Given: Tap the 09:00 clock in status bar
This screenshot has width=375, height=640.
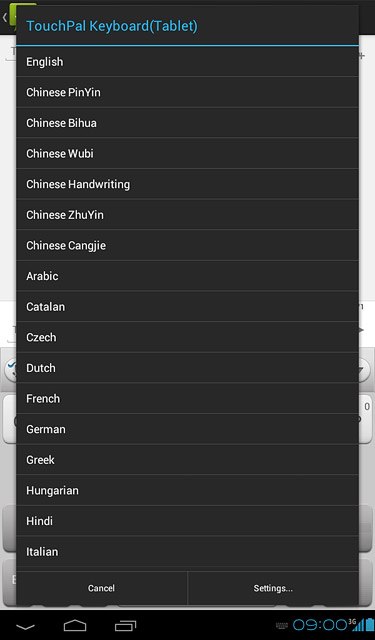Looking at the screenshot, I should [320, 625].
